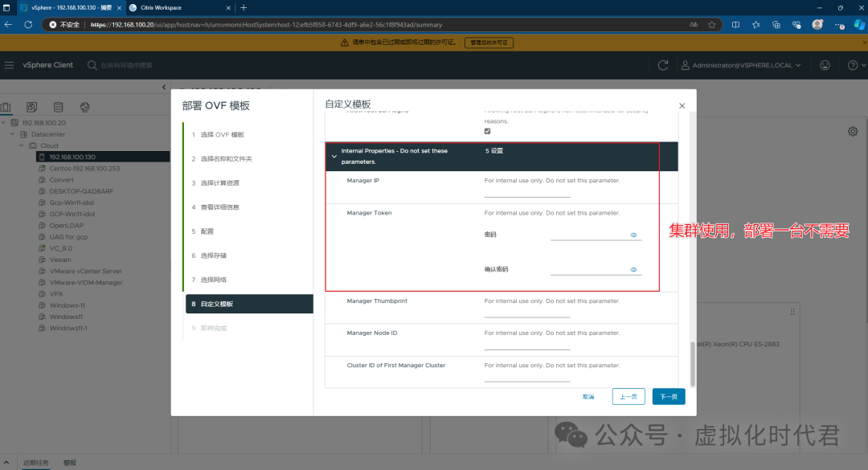Close the vSphere browser tab
Viewport: 868px width, 470px height.
click(x=119, y=8)
